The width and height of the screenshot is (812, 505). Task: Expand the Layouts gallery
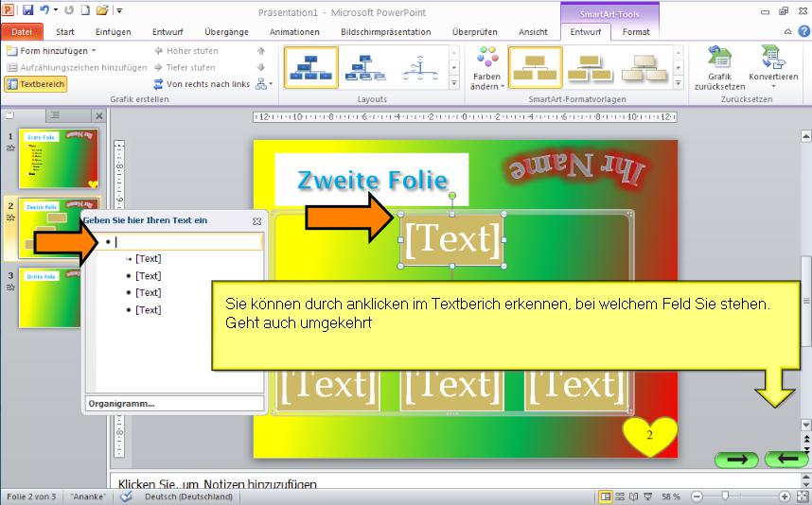point(454,84)
